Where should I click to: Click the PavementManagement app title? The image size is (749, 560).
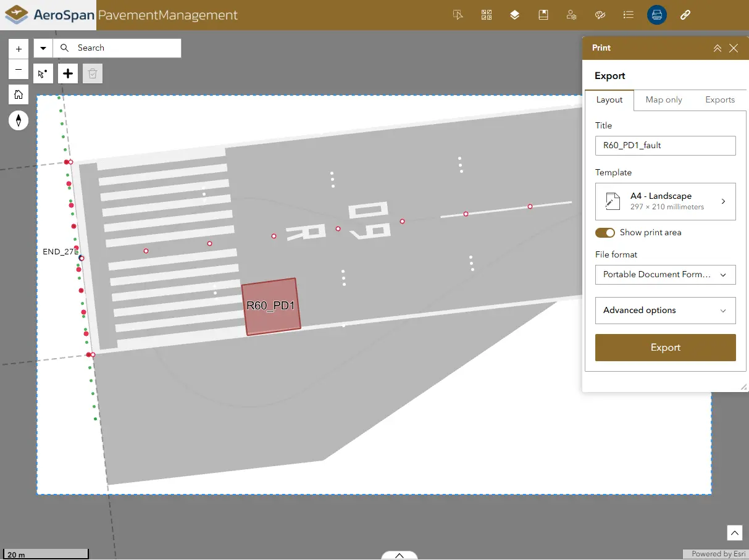167,15
